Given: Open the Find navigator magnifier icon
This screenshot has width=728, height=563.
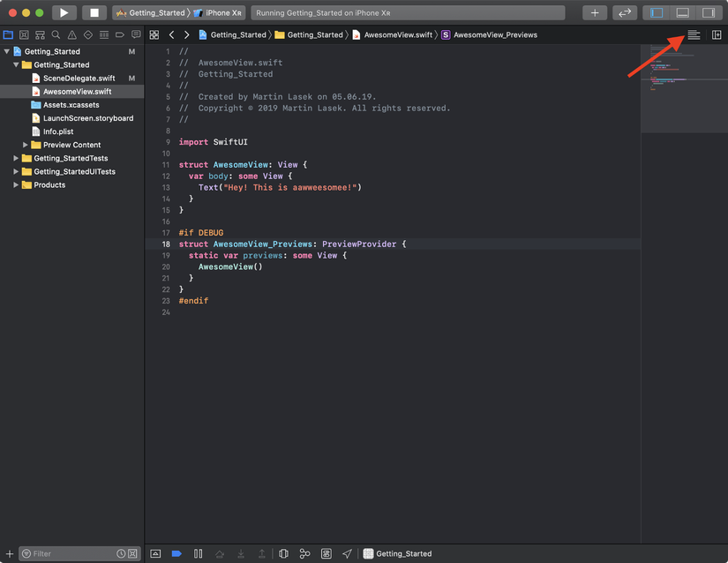Looking at the screenshot, I should tap(56, 35).
